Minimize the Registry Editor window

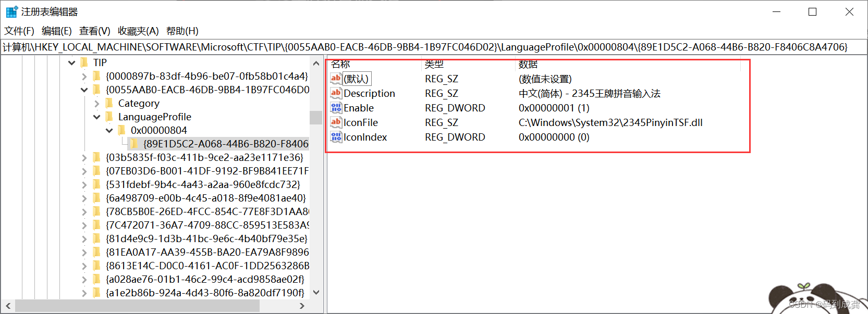pos(776,11)
